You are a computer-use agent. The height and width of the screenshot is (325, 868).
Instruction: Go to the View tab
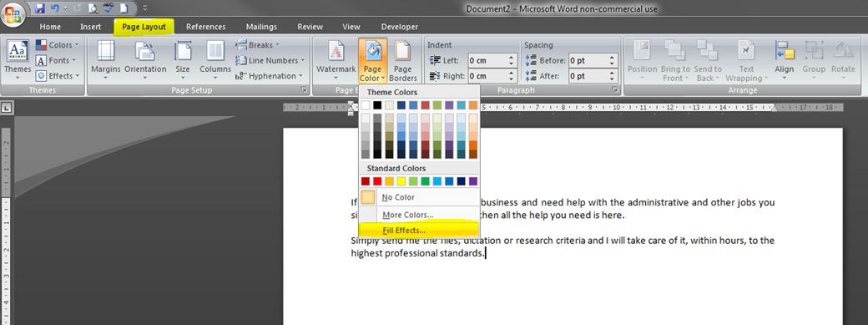[x=351, y=27]
